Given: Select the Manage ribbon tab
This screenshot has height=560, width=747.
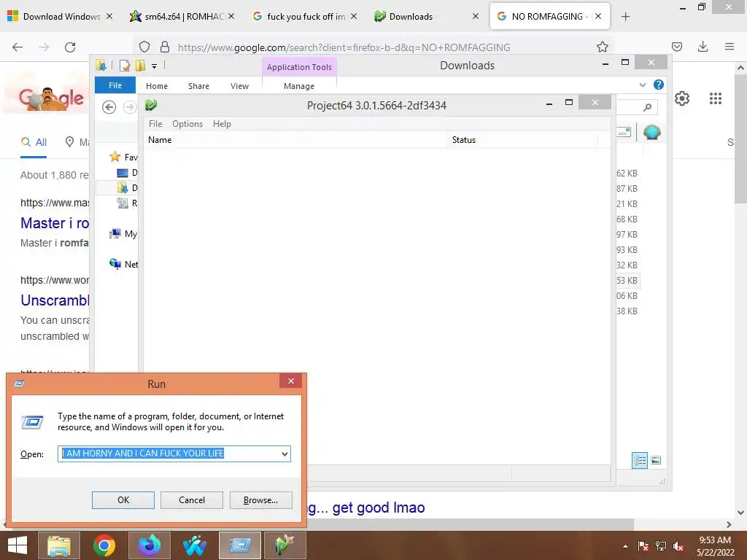Looking at the screenshot, I should click(299, 86).
